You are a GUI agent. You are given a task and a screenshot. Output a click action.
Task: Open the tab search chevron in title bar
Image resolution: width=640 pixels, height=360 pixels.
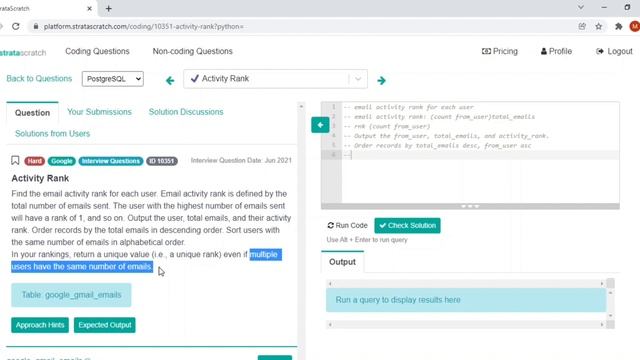coord(581,8)
